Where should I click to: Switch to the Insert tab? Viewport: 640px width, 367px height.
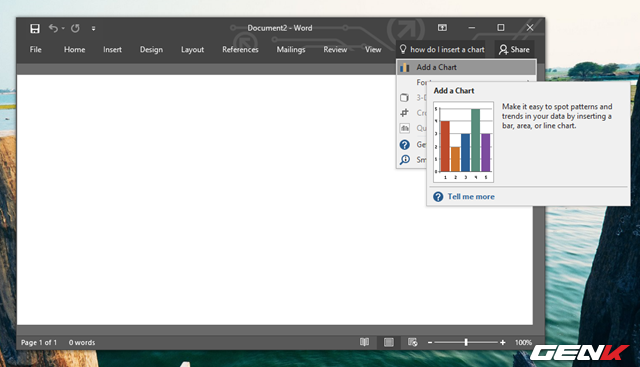click(x=112, y=49)
